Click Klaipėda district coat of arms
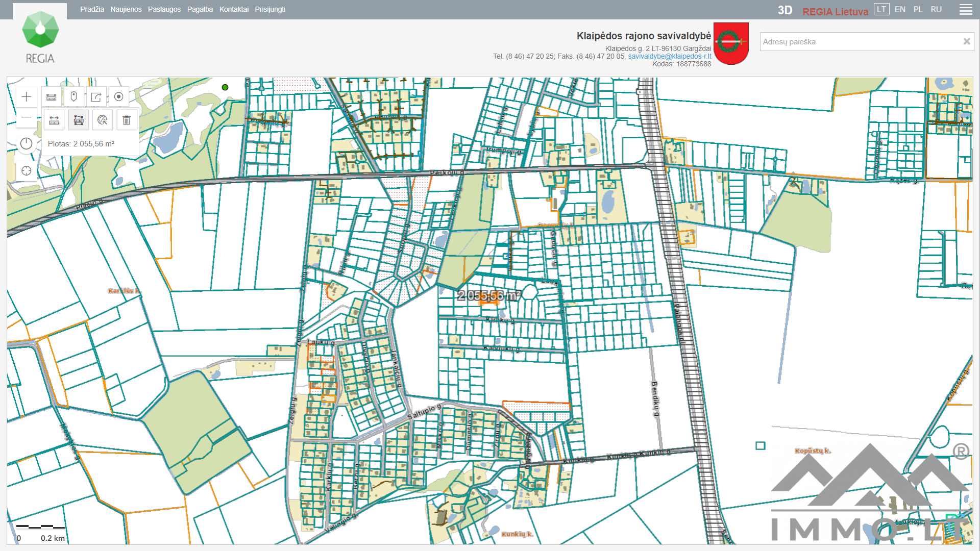The image size is (980, 551). (731, 43)
